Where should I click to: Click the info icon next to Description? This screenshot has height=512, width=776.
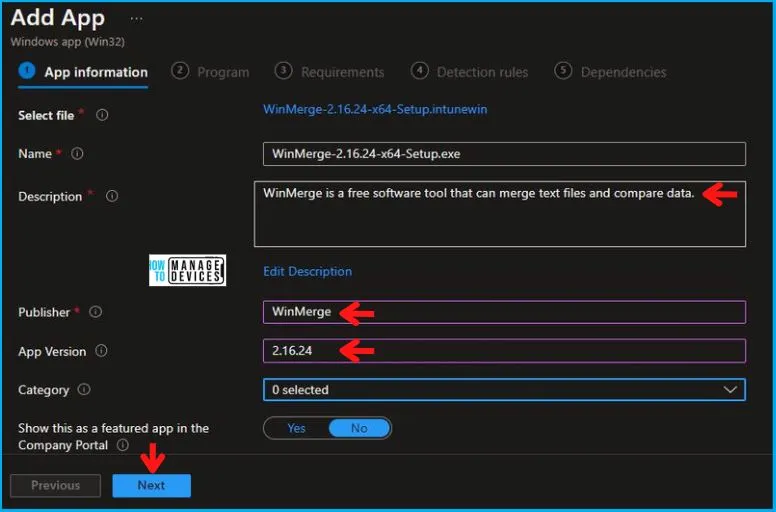[112, 196]
